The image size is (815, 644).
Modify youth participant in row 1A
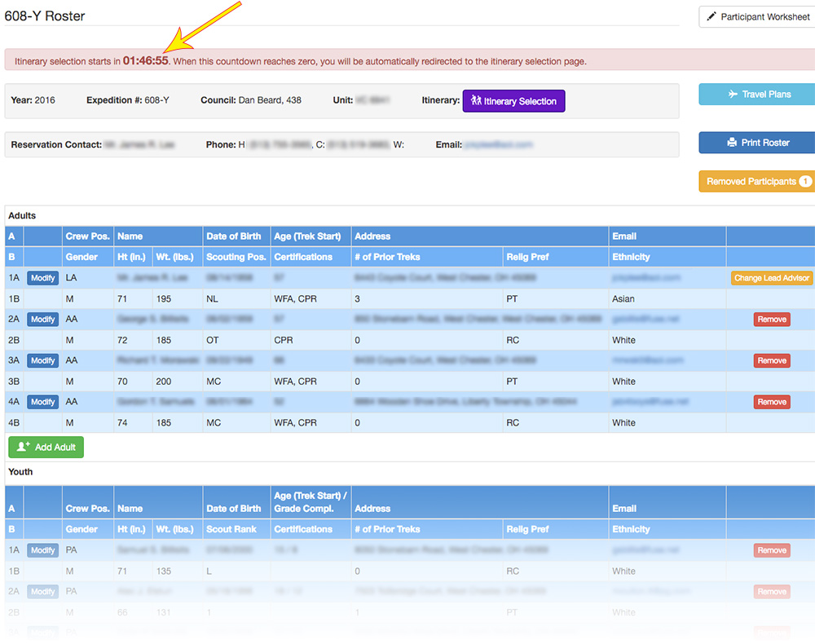[x=42, y=550]
